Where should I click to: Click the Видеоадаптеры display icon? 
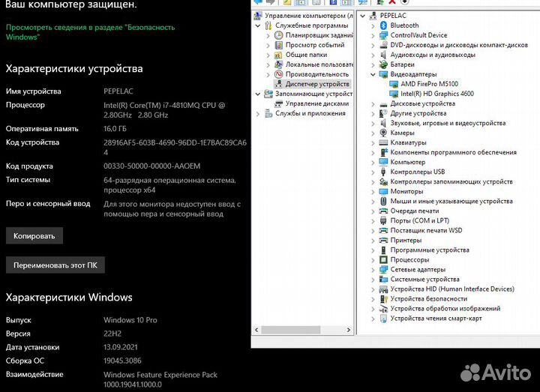[x=383, y=74]
